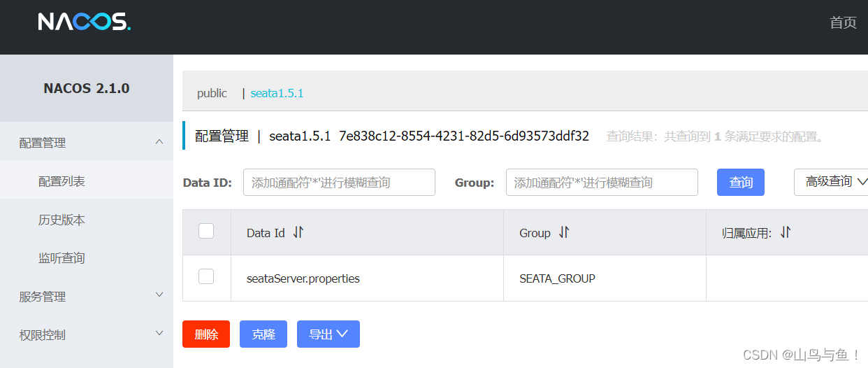Go to 首页 in the top bar
The height and width of the screenshot is (368, 868).
click(843, 22)
